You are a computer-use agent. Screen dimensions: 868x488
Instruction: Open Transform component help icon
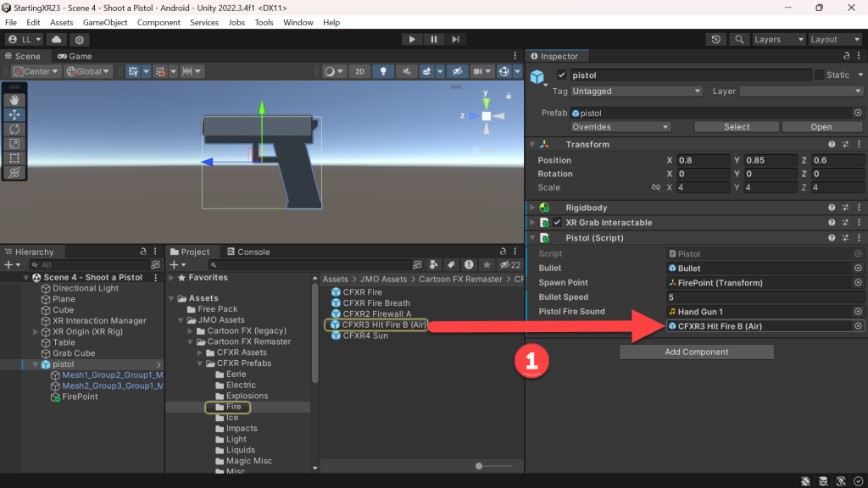click(832, 144)
